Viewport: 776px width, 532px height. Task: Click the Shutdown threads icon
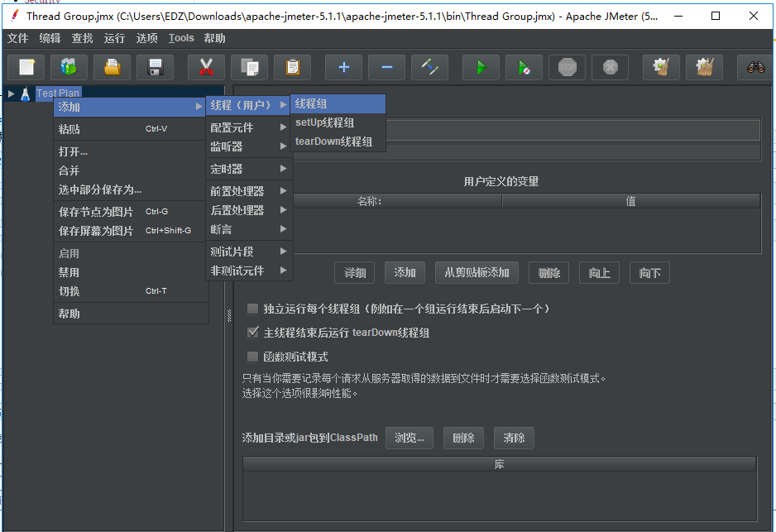[611, 67]
